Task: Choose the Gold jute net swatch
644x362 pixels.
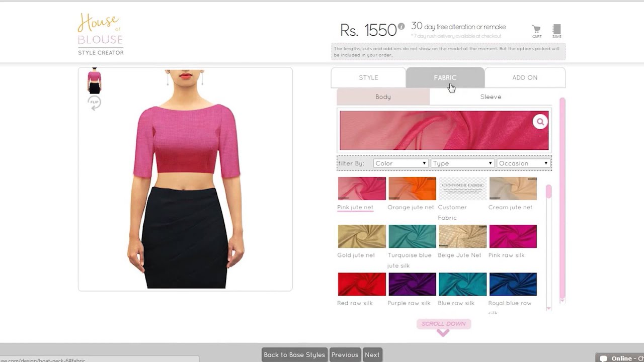Action: [362, 236]
